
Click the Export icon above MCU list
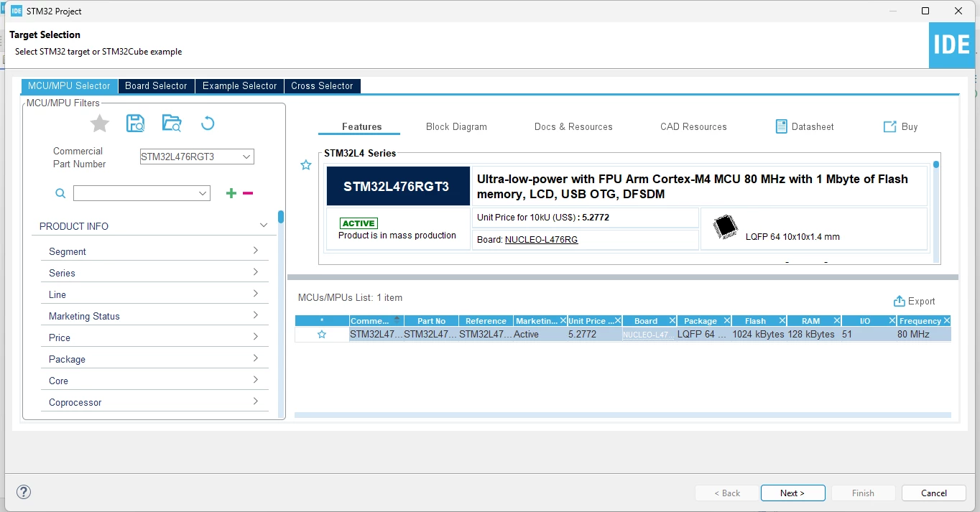899,301
